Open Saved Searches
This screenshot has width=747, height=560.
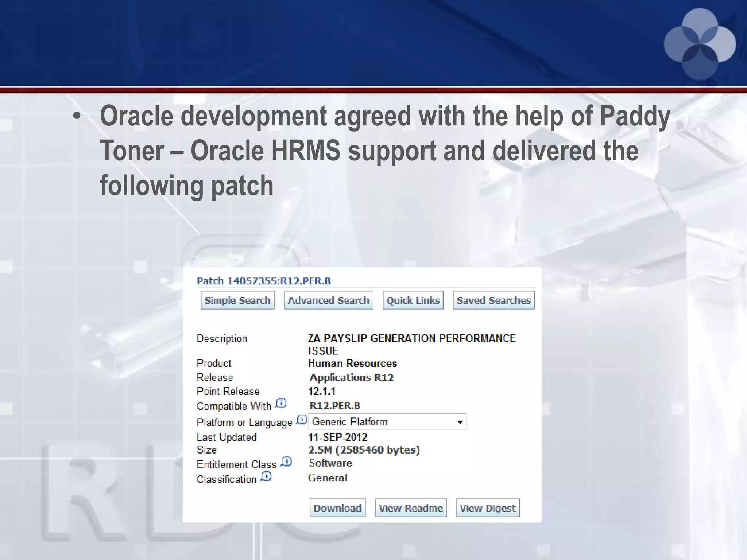494,300
